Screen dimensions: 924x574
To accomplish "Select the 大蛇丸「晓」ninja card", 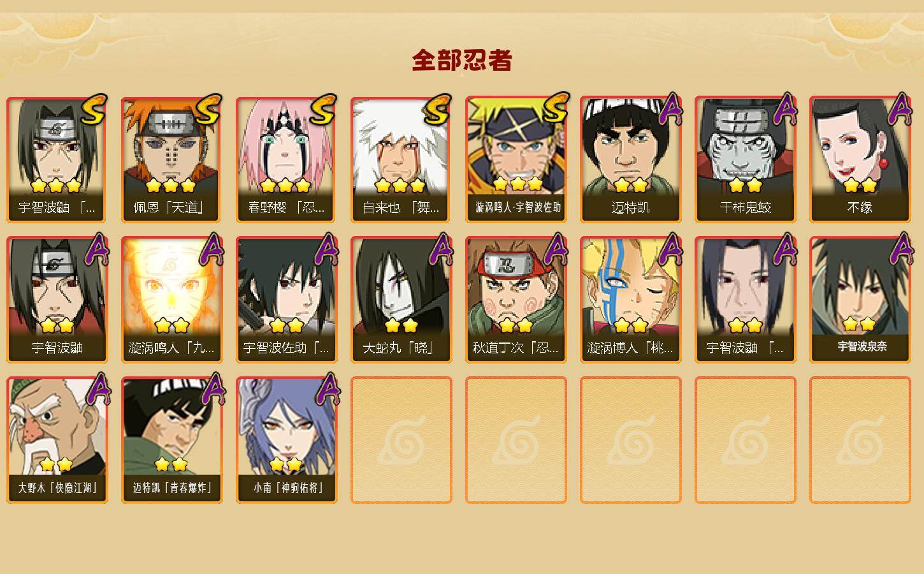I will [401, 300].
